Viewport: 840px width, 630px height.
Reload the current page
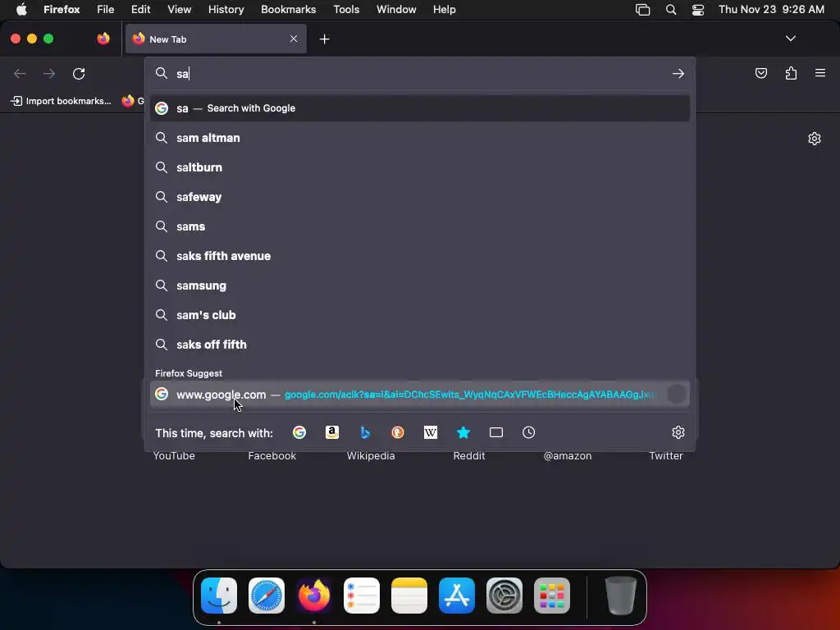79,73
